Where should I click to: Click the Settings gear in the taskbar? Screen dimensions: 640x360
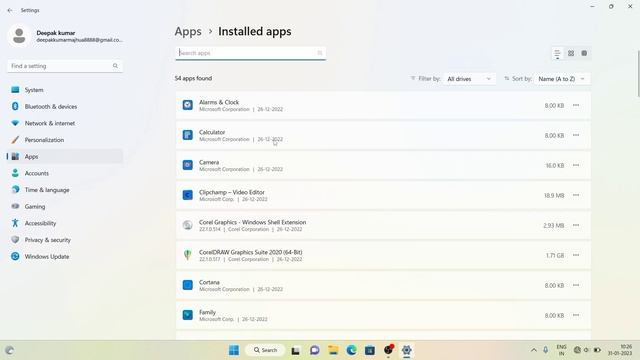click(407, 350)
